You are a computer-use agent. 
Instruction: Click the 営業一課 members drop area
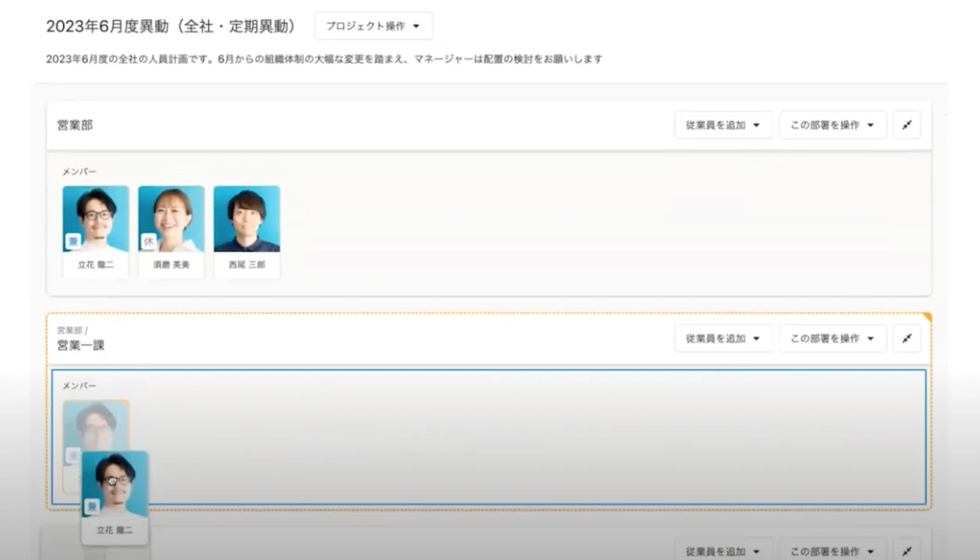(489, 437)
